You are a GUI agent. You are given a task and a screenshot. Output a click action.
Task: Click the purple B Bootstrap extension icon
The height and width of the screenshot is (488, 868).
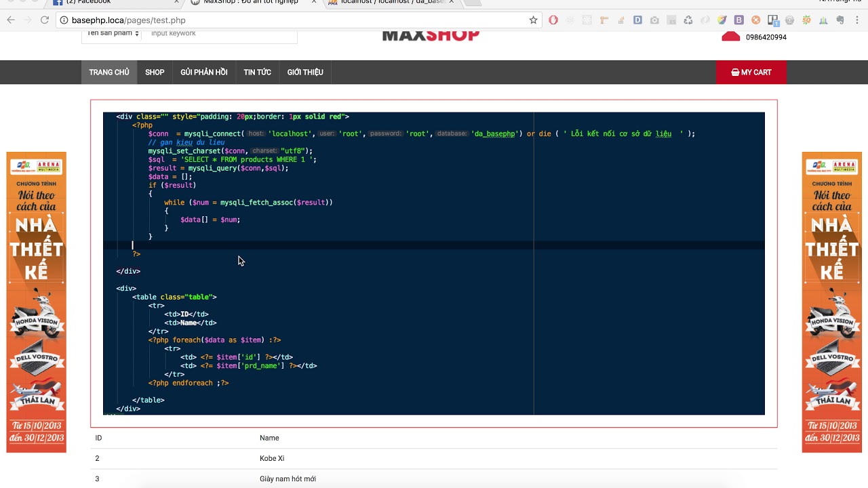tap(739, 20)
